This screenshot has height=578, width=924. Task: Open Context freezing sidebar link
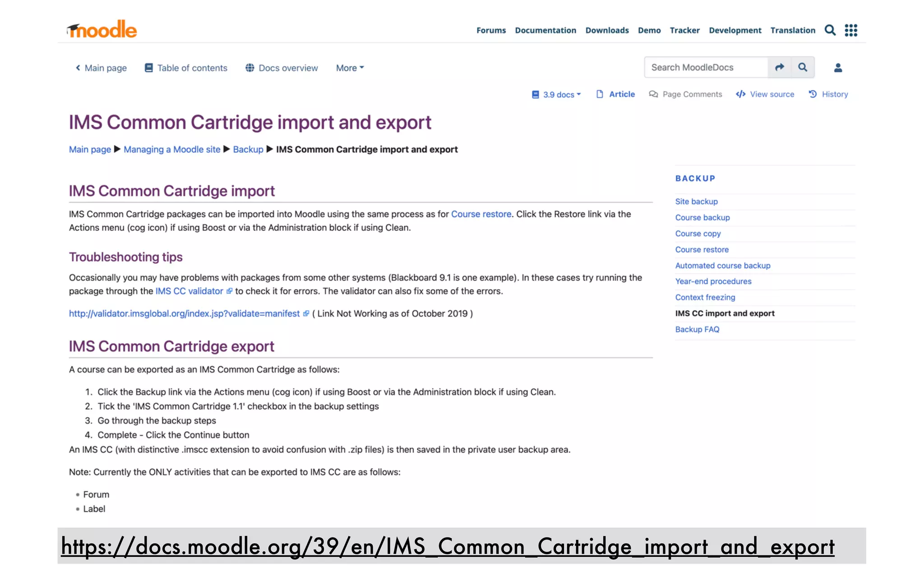pyautogui.click(x=705, y=297)
